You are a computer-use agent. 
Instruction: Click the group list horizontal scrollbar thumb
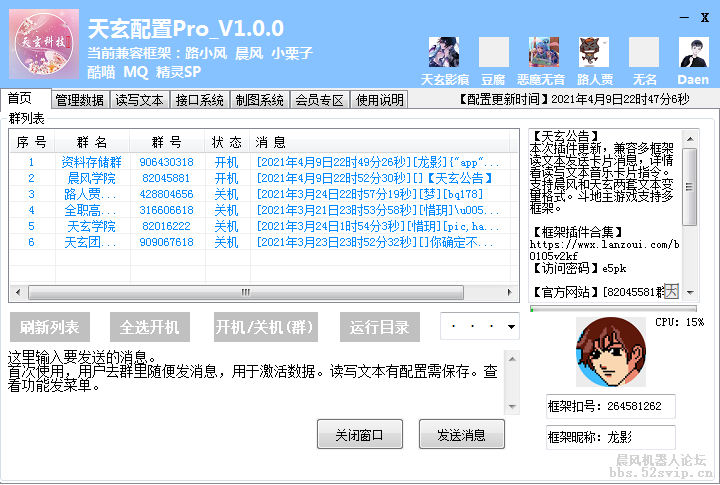pos(246,292)
